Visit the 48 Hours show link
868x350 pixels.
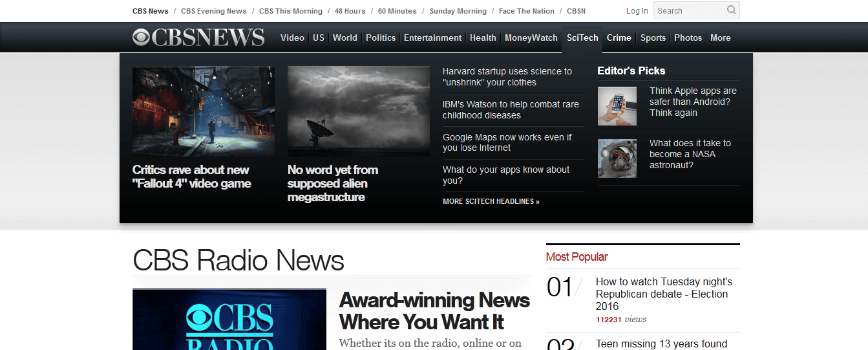[350, 11]
